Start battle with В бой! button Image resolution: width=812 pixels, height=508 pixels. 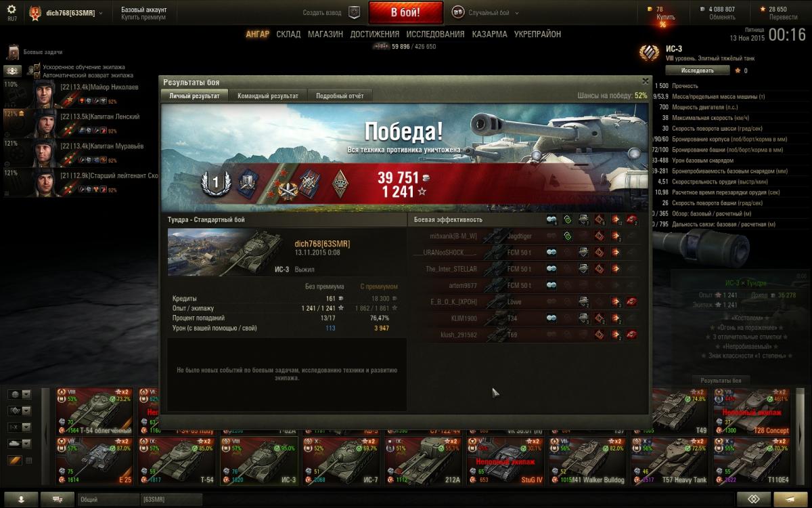click(x=405, y=12)
